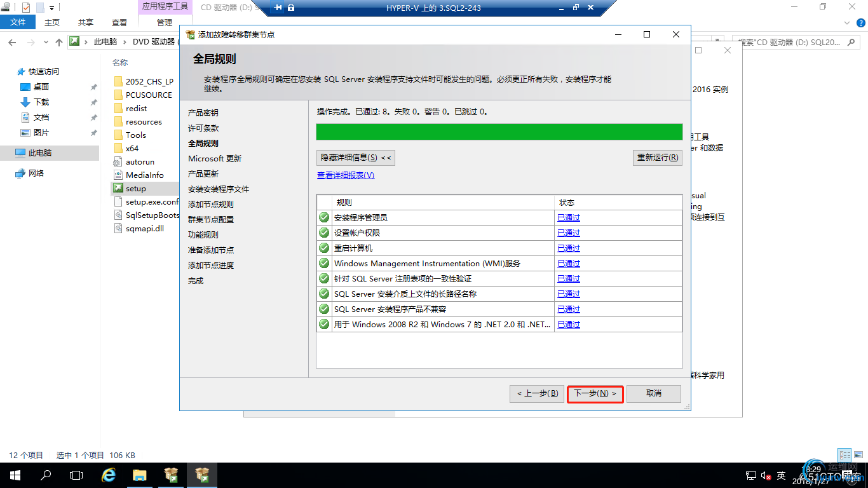Click the 下一步(N) button

click(x=595, y=393)
